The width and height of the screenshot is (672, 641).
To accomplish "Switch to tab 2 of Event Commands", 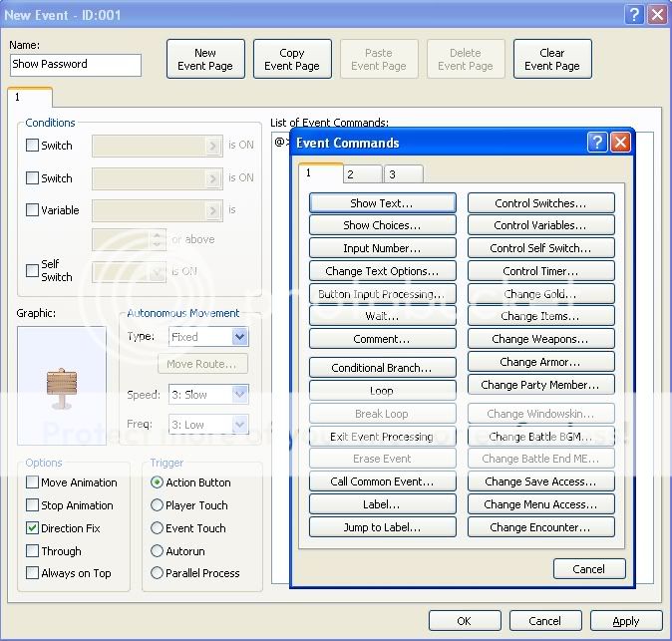I will 362,174.
